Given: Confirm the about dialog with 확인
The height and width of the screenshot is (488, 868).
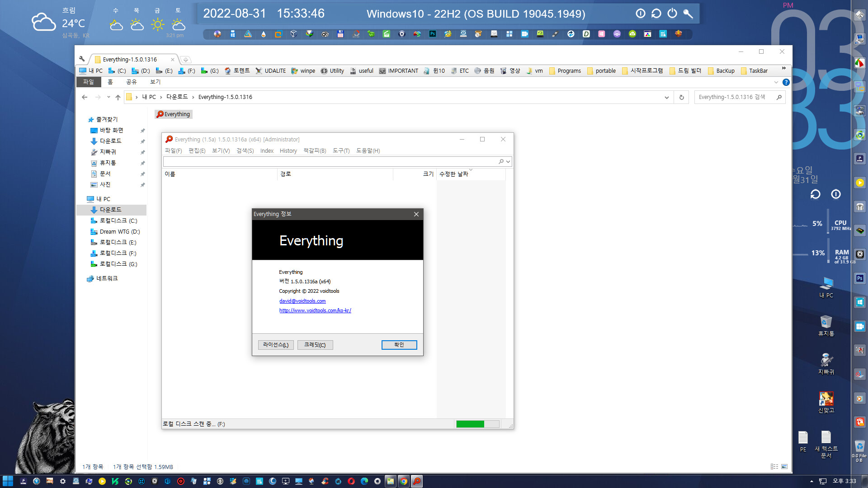Looking at the screenshot, I should tap(399, 345).
